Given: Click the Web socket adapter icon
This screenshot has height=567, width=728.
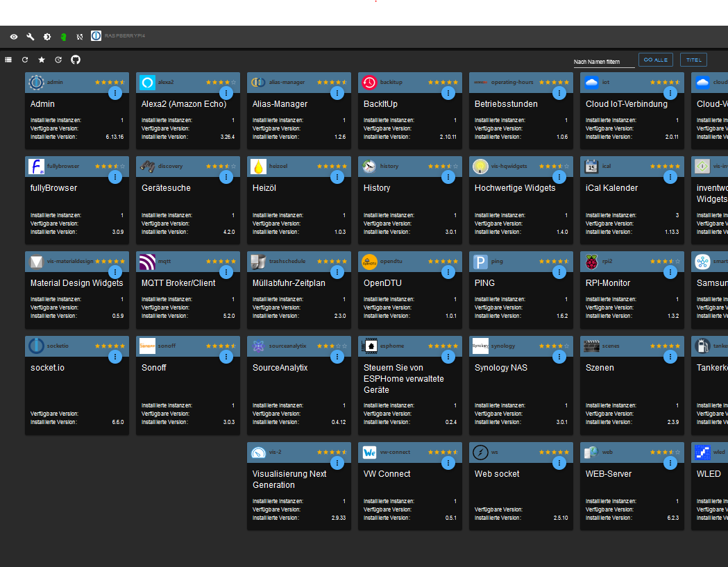Looking at the screenshot, I should pos(480,452).
